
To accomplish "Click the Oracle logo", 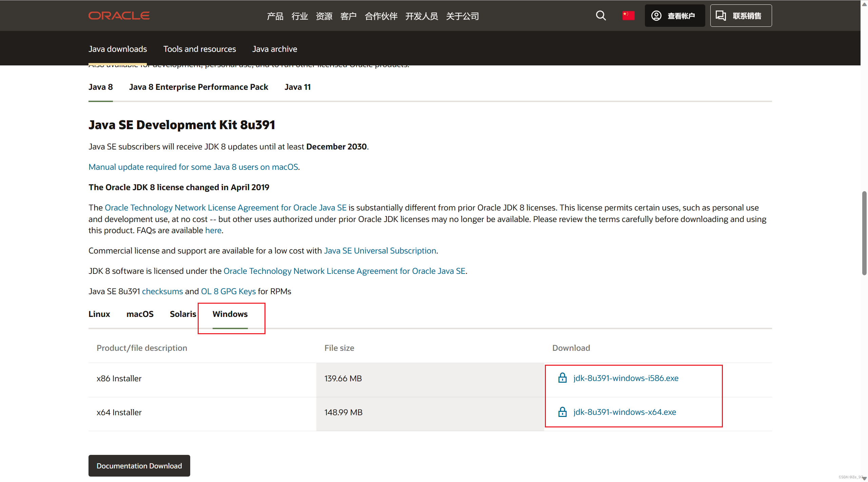I will [119, 16].
